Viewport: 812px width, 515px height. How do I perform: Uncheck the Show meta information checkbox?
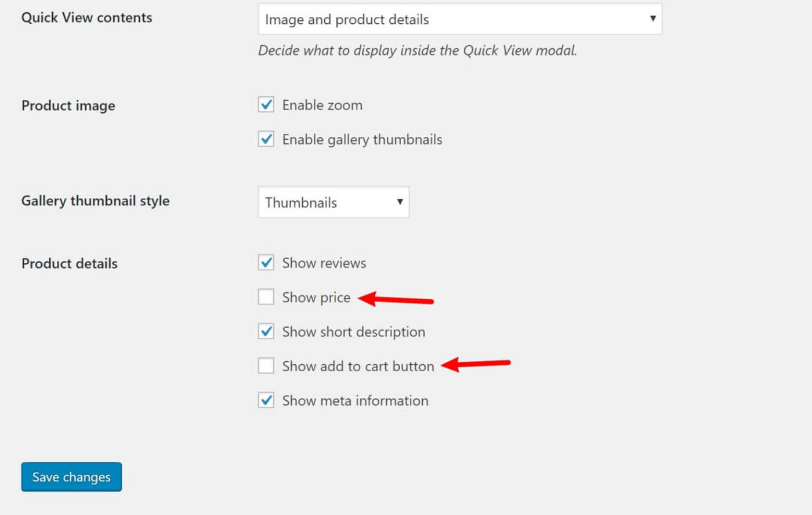pos(266,400)
